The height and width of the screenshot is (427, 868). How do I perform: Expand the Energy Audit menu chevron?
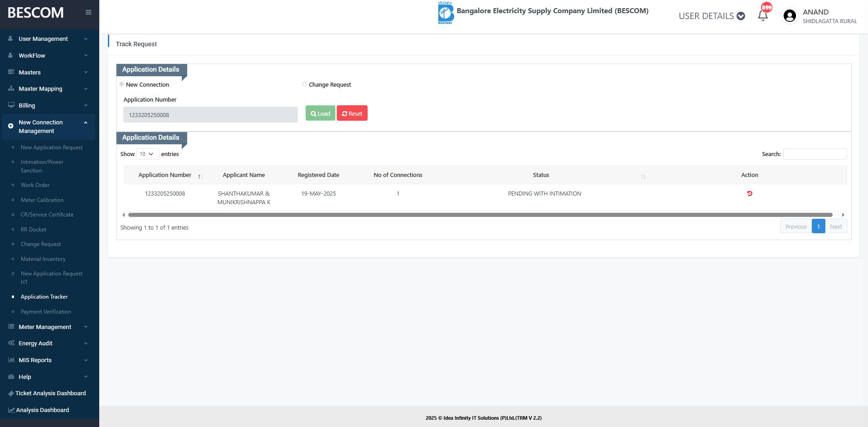[x=86, y=344]
